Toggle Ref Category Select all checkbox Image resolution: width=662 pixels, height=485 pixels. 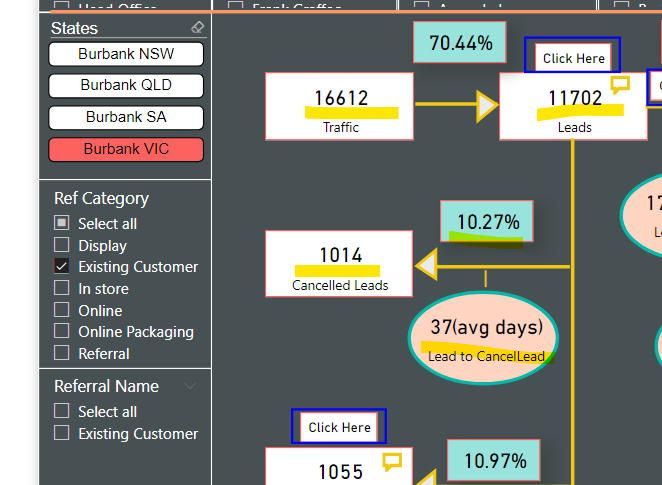(x=62, y=223)
